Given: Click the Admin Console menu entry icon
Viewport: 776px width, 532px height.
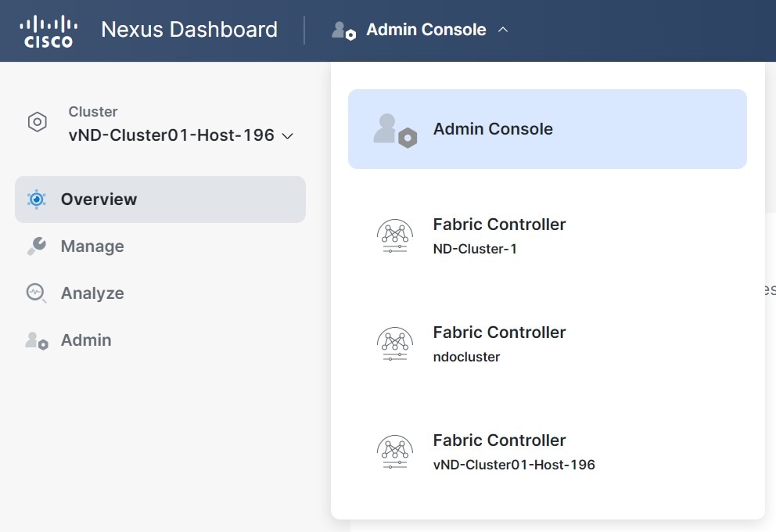Looking at the screenshot, I should (x=395, y=131).
